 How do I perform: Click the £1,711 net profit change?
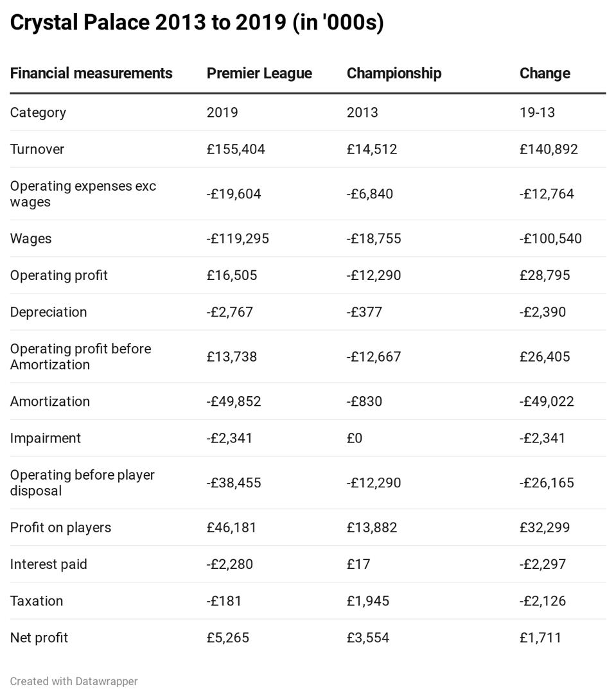[x=540, y=638]
